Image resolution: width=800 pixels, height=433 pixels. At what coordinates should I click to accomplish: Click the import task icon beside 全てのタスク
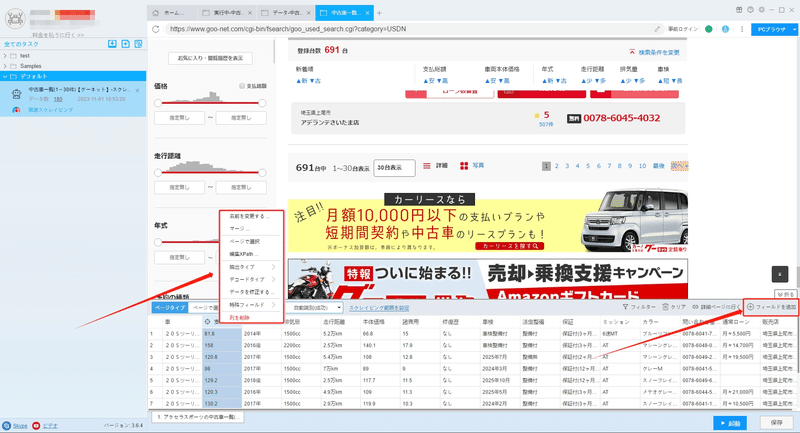pyautogui.click(x=112, y=44)
